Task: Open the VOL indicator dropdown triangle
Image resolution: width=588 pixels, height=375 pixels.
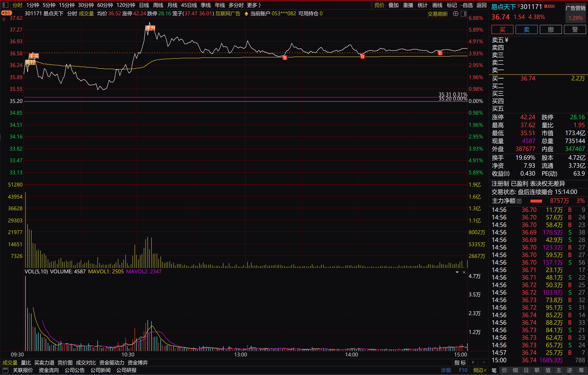Action: 457,272
